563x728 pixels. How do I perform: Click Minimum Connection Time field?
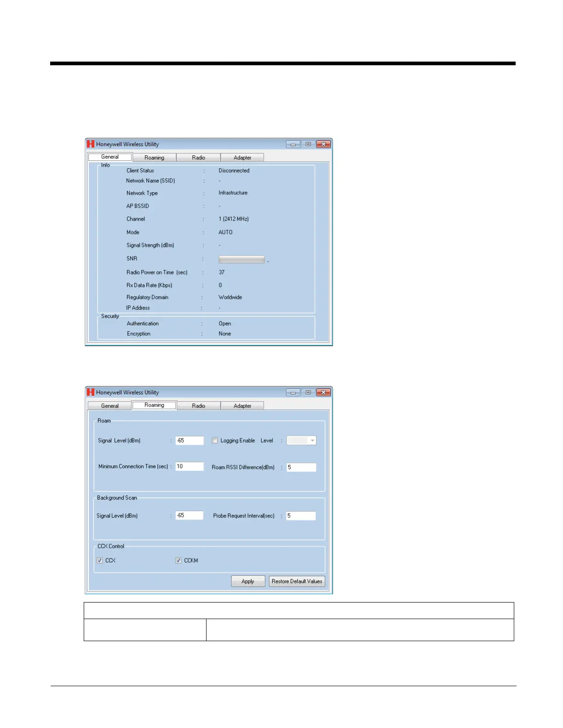click(190, 466)
